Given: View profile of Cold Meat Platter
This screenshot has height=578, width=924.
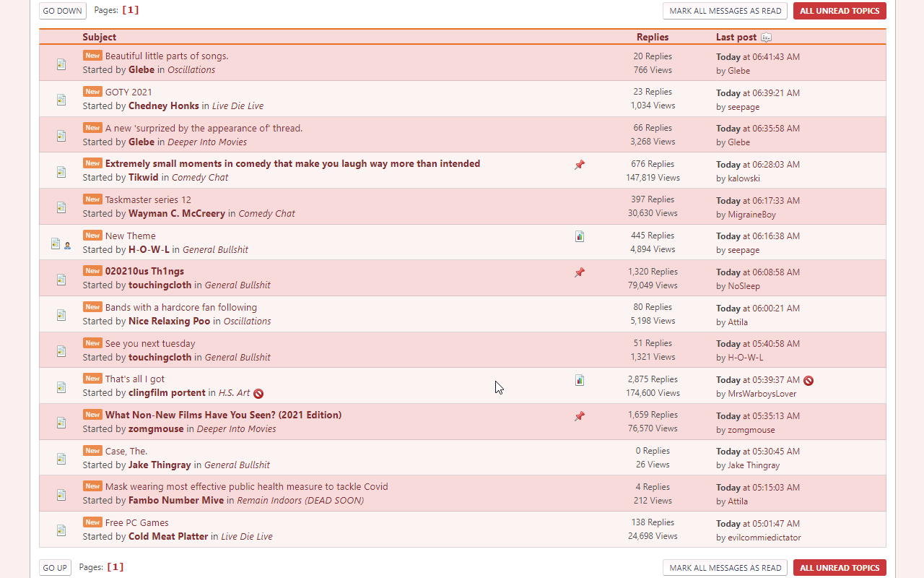Looking at the screenshot, I should [x=168, y=537].
